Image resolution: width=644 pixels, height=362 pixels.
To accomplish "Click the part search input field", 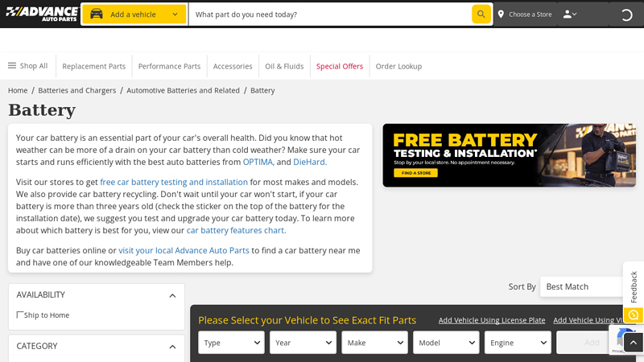I will click(330, 14).
